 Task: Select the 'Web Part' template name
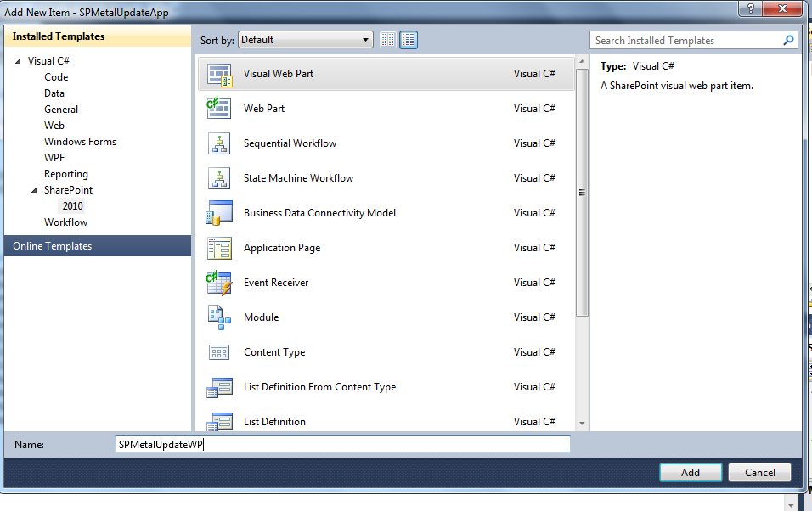pos(264,109)
